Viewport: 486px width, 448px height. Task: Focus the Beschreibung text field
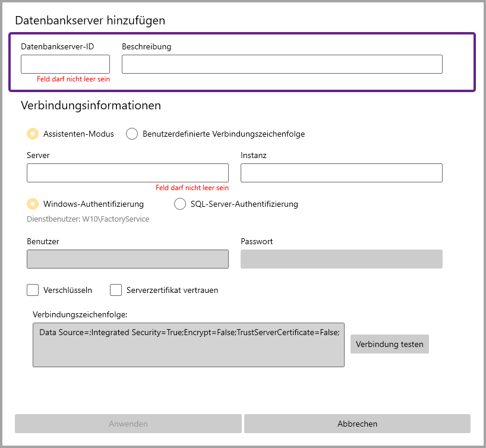(282, 64)
